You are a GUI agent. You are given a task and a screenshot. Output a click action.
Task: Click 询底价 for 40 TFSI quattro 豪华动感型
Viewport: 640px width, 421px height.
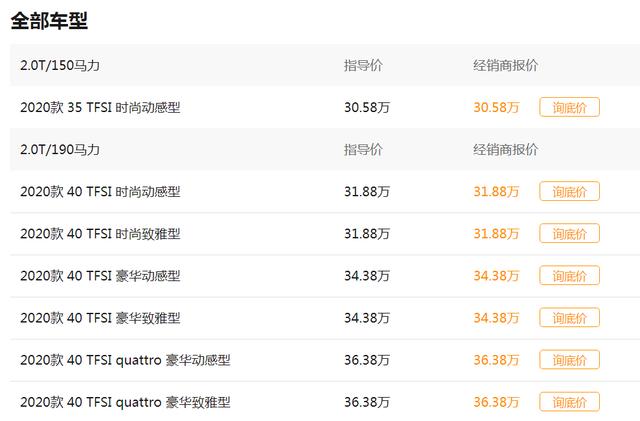569,360
